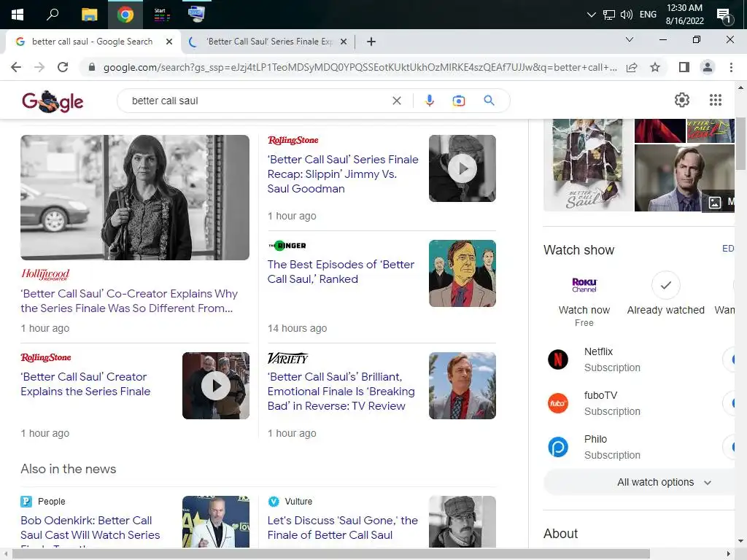
Task: Switch to Chrome on the taskbar
Action: [x=125, y=15]
